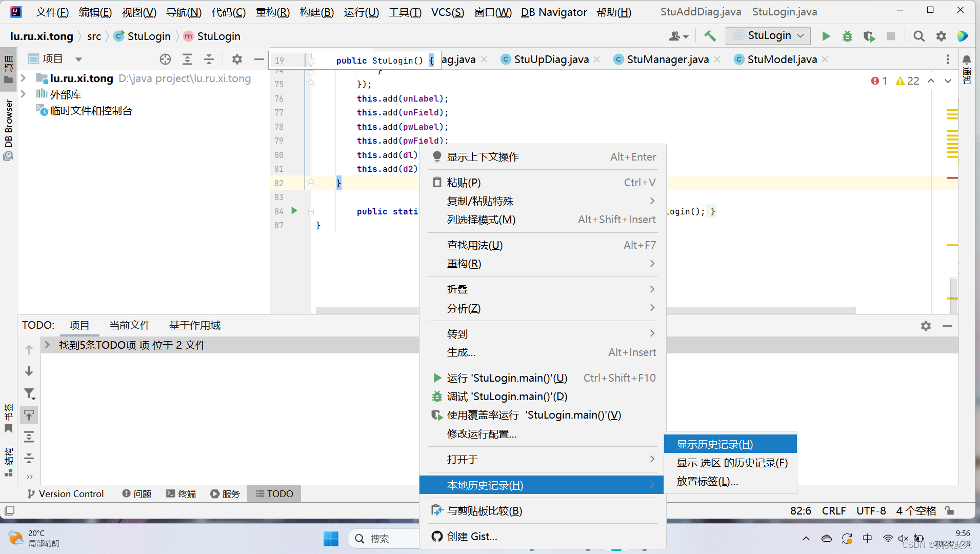Open the DB Navigator menu
This screenshot has width=980, height=554.
coord(554,12)
